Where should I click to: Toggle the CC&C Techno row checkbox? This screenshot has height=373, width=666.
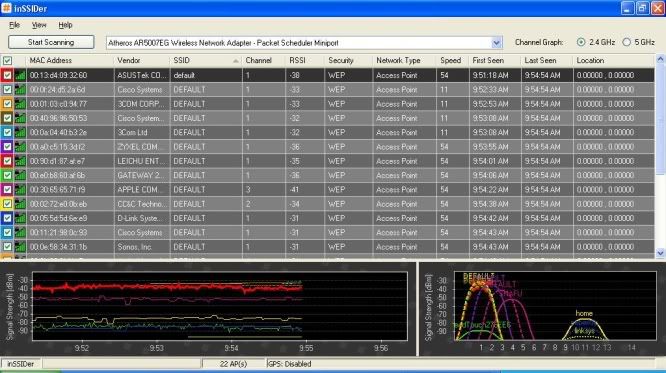(7, 204)
